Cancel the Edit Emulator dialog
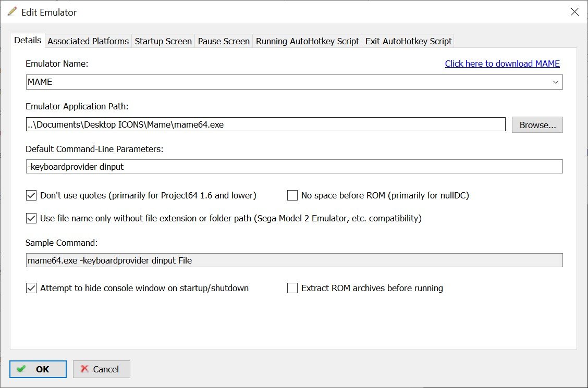Screen dimensions: 588x388 [102, 369]
